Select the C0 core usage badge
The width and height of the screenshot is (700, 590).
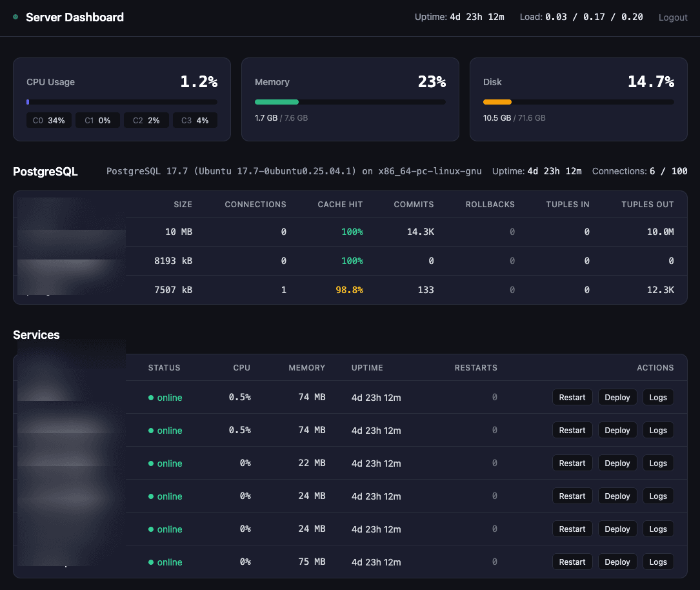pyautogui.click(x=48, y=120)
